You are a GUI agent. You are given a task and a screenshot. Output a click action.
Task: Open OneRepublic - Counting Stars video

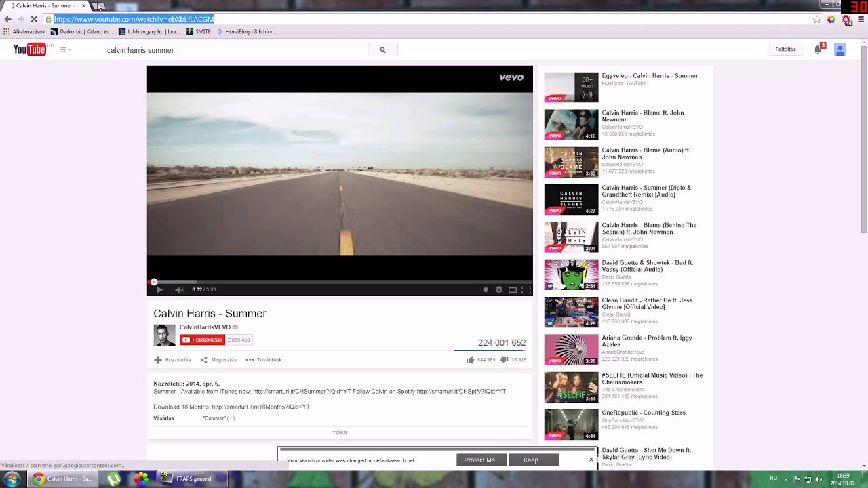coord(644,413)
